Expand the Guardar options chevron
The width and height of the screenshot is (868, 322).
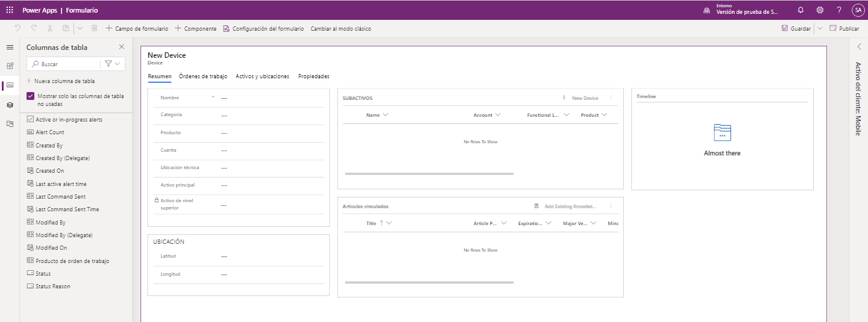pyautogui.click(x=820, y=28)
